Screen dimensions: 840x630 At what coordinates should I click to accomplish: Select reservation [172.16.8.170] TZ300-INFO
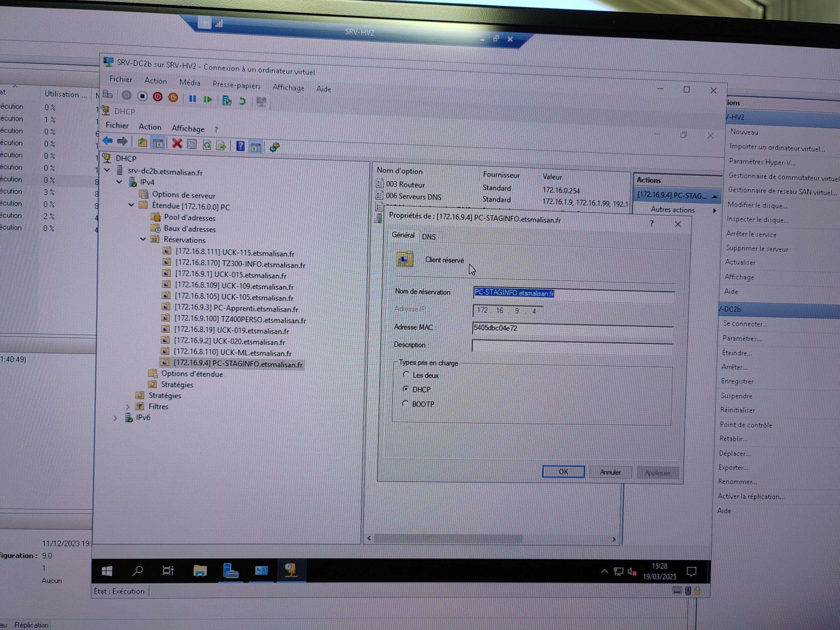pyautogui.click(x=235, y=263)
